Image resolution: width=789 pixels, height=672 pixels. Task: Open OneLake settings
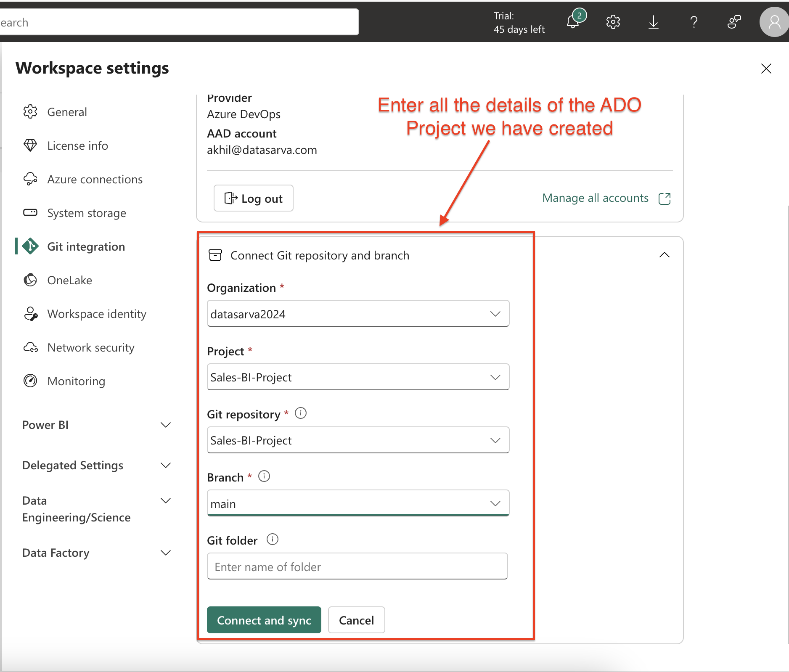pyautogui.click(x=70, y=280)
